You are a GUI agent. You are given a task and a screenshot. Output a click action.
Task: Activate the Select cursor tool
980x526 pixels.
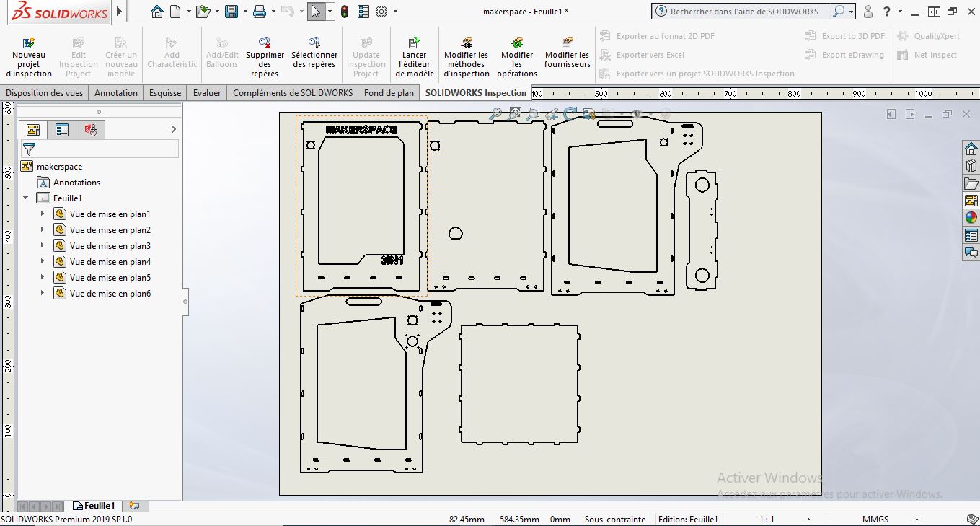[315, 12]
